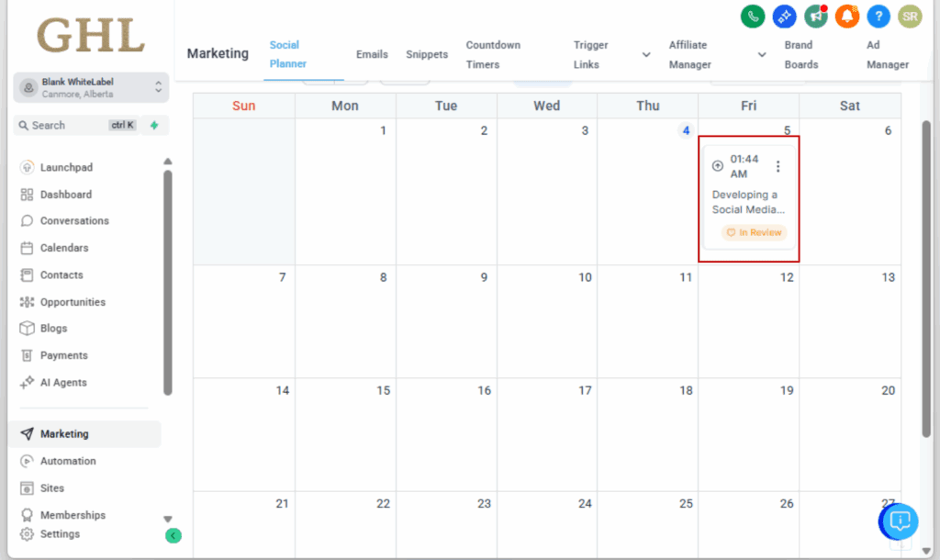The height and width of the screenshot is (560, 940).
Task: Switch to the Emails tab
Action: point(372,54)
